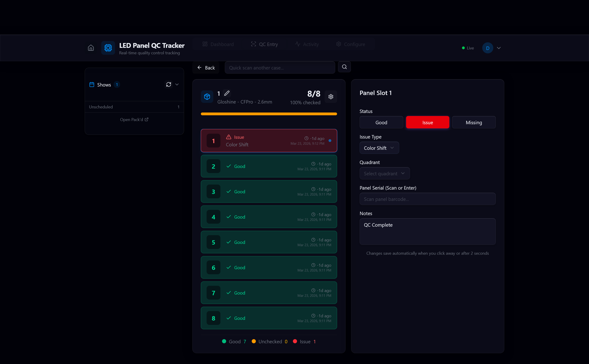
Task: Click the LED Panel QC Tracker logo icon
Action: coord(108,48)
